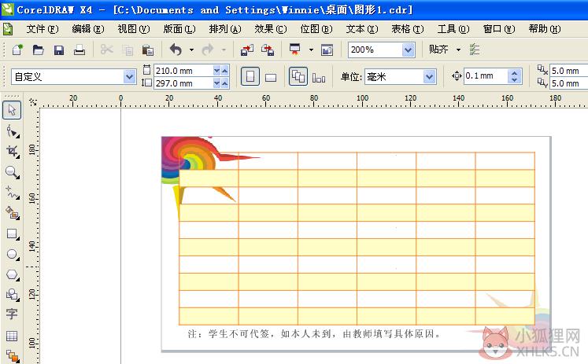Screen dimensions: 588x364
Task: Open the 工具(O) menu
Action: 453,29
